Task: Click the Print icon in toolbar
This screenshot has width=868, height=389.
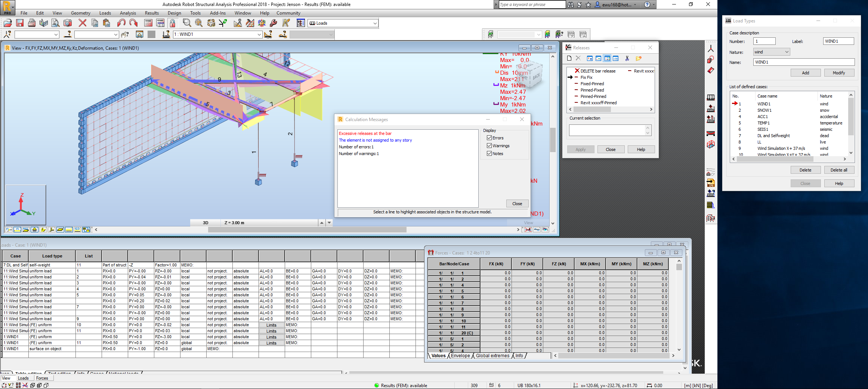Action: tap(32, 23)
